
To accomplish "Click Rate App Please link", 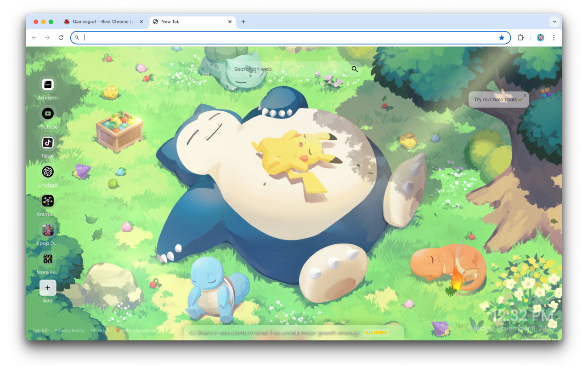I will coord(136,330).
